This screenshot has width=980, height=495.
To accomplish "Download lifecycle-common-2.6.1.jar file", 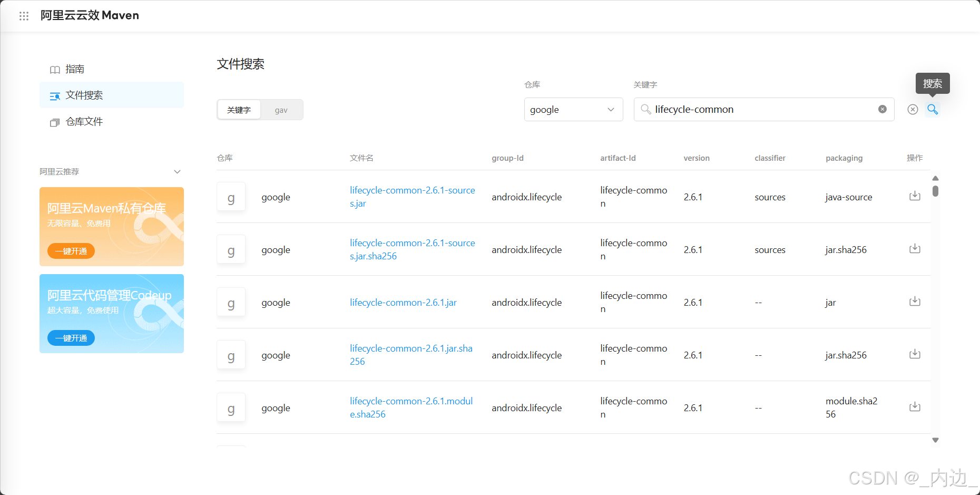I will coord(915,301).
